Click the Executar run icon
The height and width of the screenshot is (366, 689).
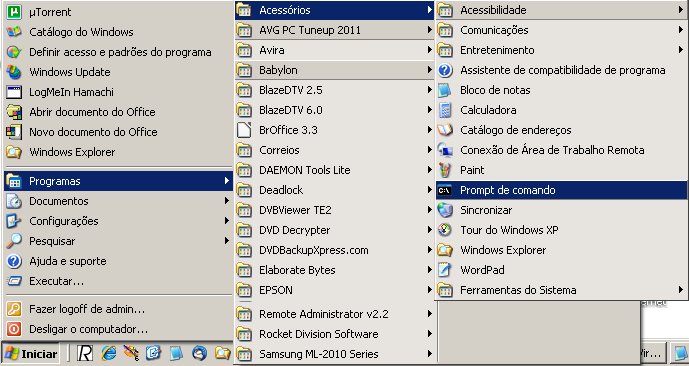[14, 281]
